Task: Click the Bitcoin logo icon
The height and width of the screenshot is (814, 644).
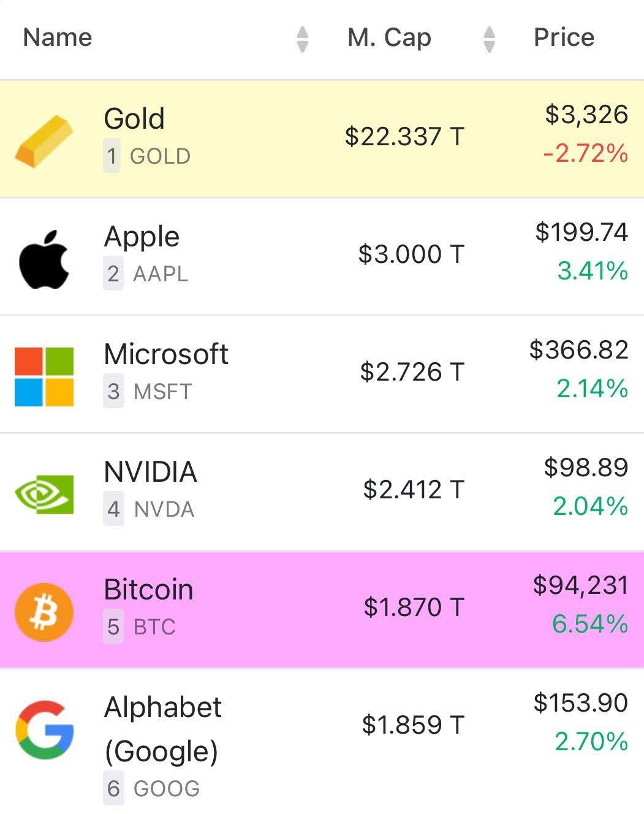Action: [44, 612]
